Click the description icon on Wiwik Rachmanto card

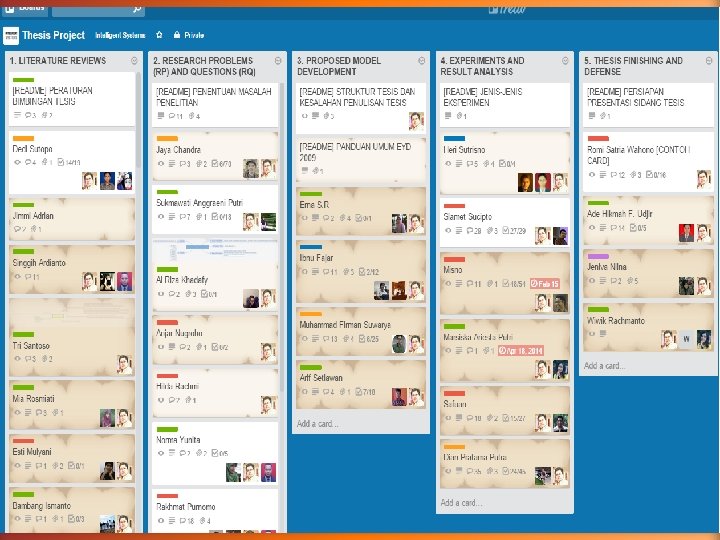pos(602,333)
